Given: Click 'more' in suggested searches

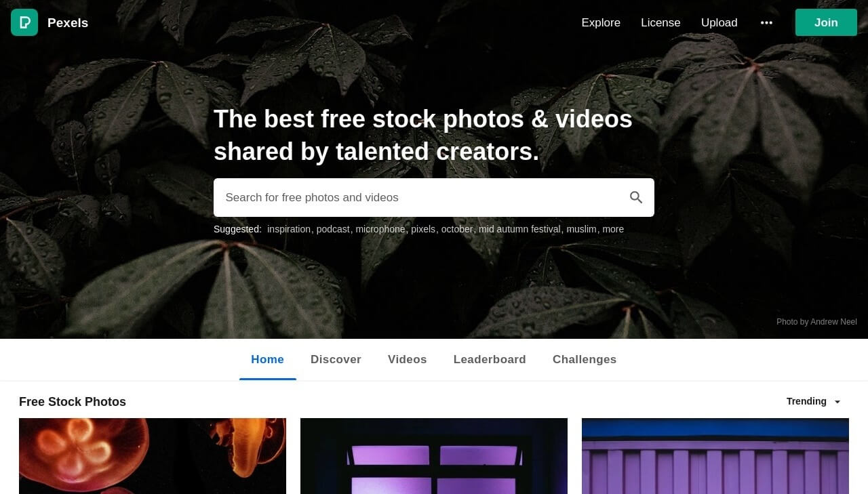Looking at the screenshot, I should pos(613,229).
